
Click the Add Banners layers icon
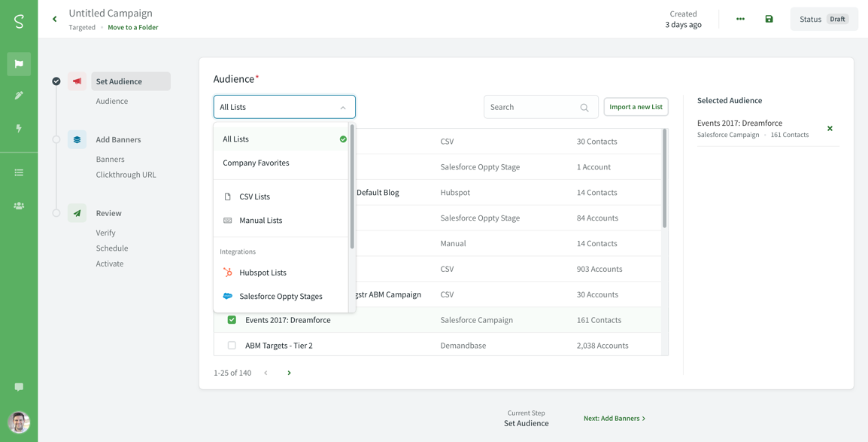pos(77,139)
